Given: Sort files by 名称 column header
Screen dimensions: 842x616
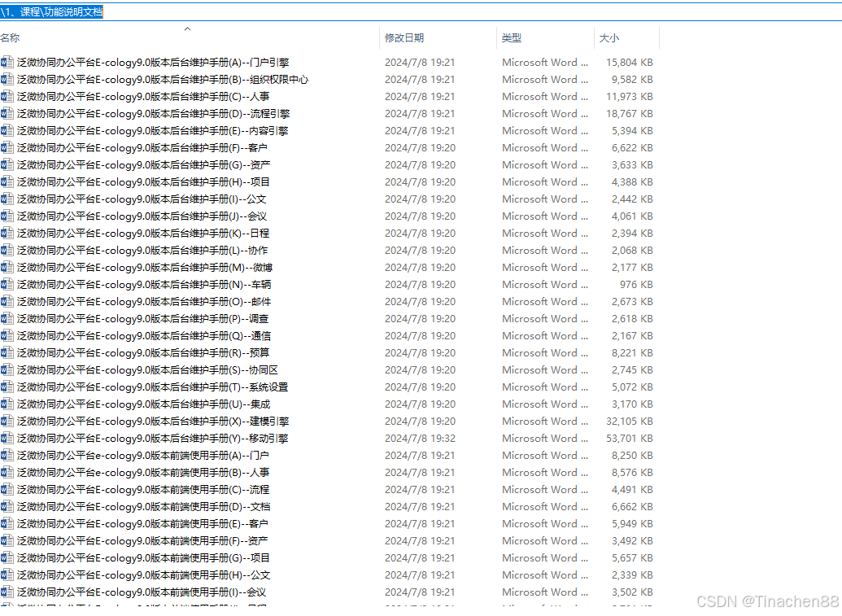Looking at the screenshot, I should click(x=10, y=38).
